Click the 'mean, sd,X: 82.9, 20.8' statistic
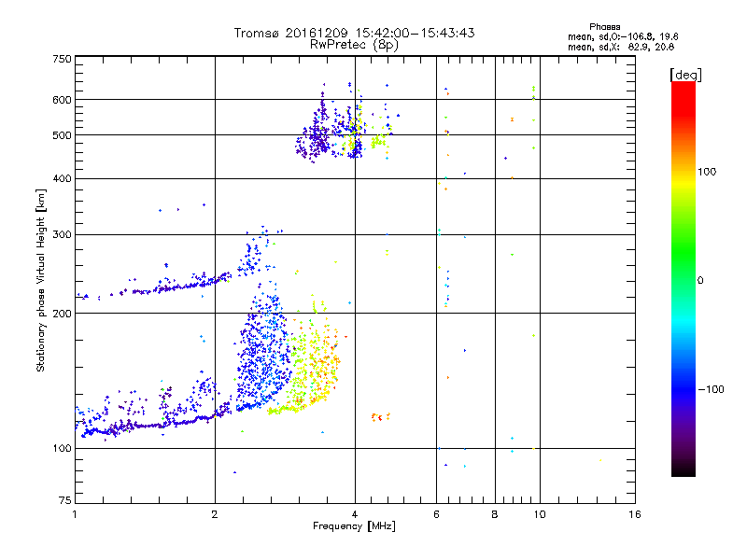 pyautogui.click(x=621, y=47)
